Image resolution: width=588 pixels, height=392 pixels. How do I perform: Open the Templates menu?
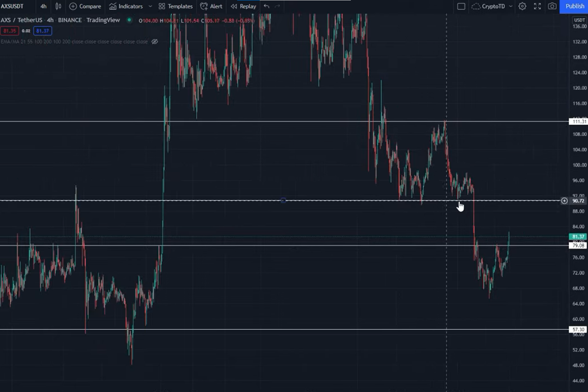pos(176,6)
